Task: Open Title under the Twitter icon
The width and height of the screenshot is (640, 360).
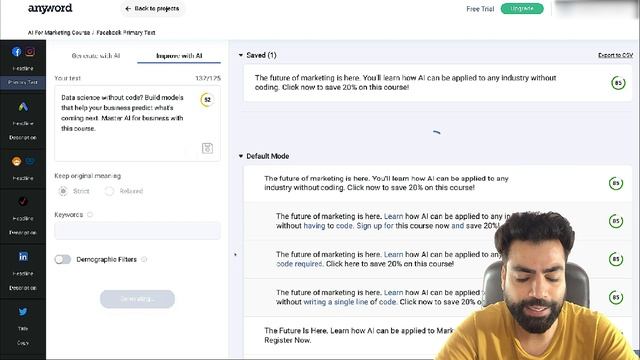Action: pos(23,329)
